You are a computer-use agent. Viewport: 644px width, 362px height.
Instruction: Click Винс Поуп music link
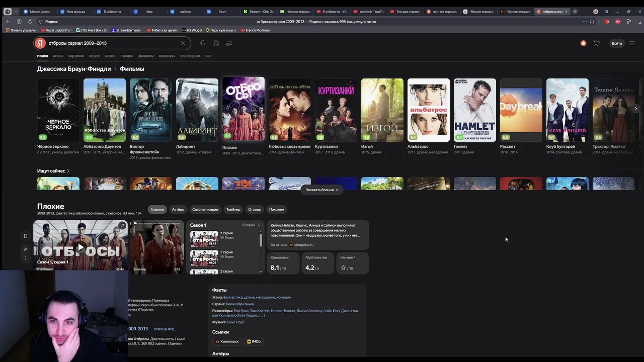[x=235, y=322]
